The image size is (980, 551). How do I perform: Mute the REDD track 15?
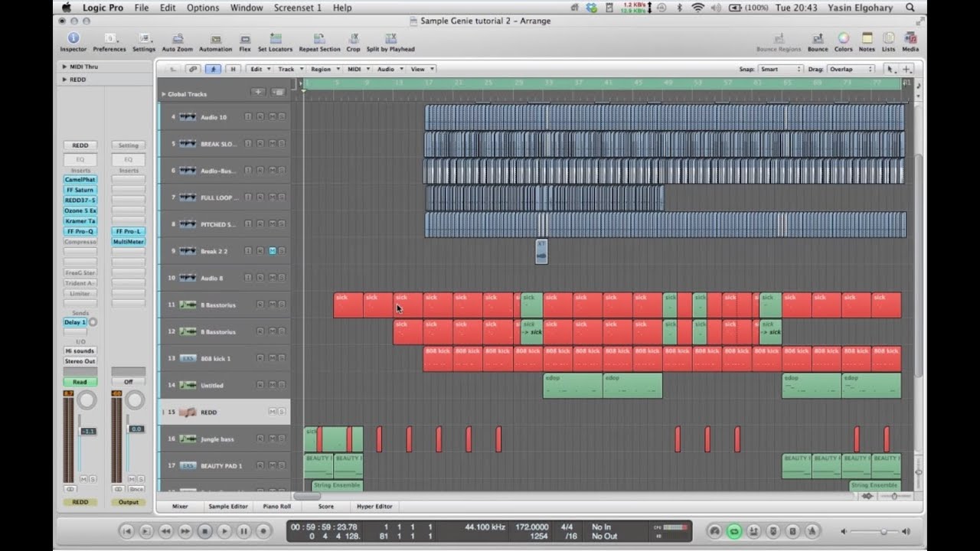click(x=272, y=412)
